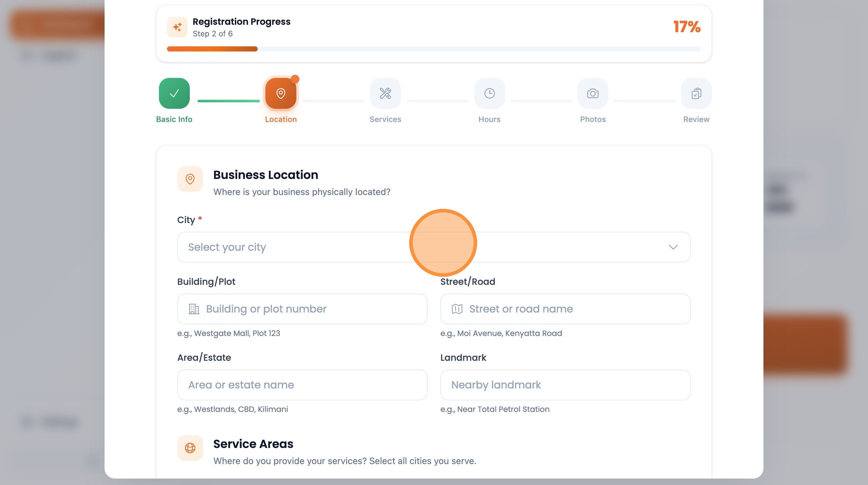This screenshot has height=485, width=868.
Task: Click the Service Areas globe icon
Action: click(x=190, y=448)
